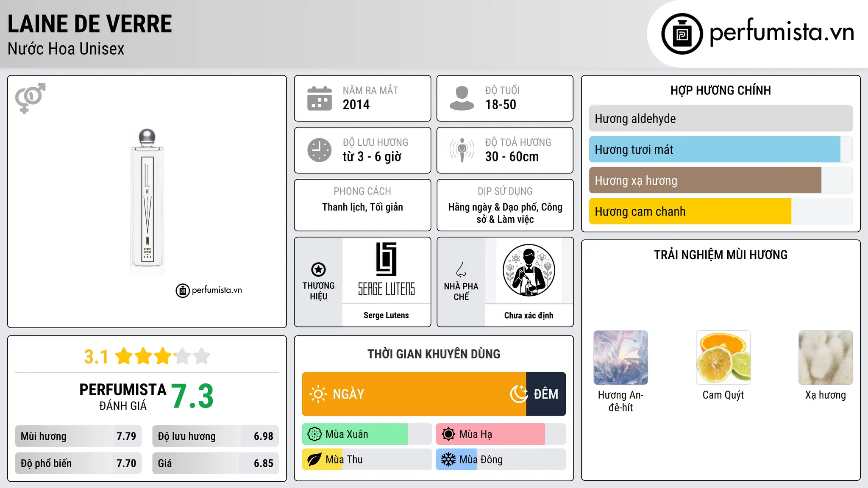The width and height of the screenshot is (868, 488).
Task: Click the perfumista.vn bottle logo icon
Action: [x=682, y=34]
